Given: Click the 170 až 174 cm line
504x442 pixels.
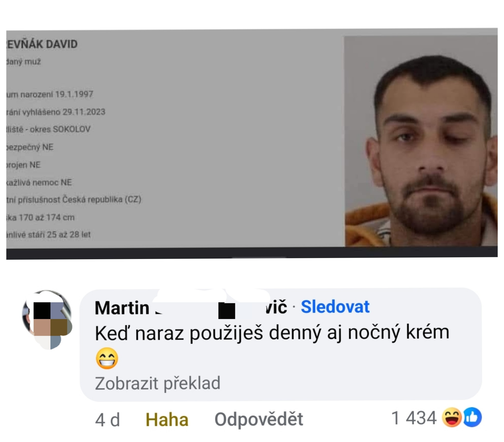Looking at the screenshot, I should click(40, 217).
